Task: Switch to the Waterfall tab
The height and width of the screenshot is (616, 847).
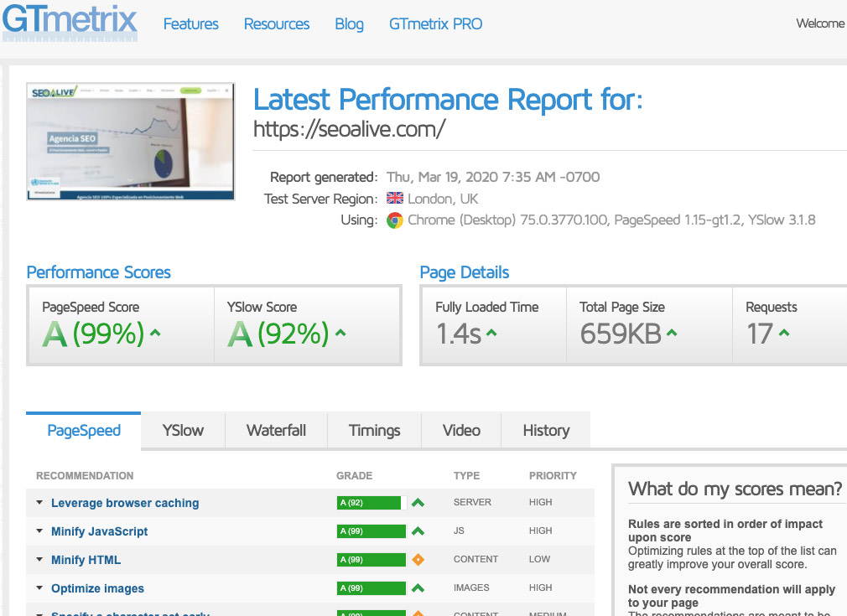Action: click(276, 430)
